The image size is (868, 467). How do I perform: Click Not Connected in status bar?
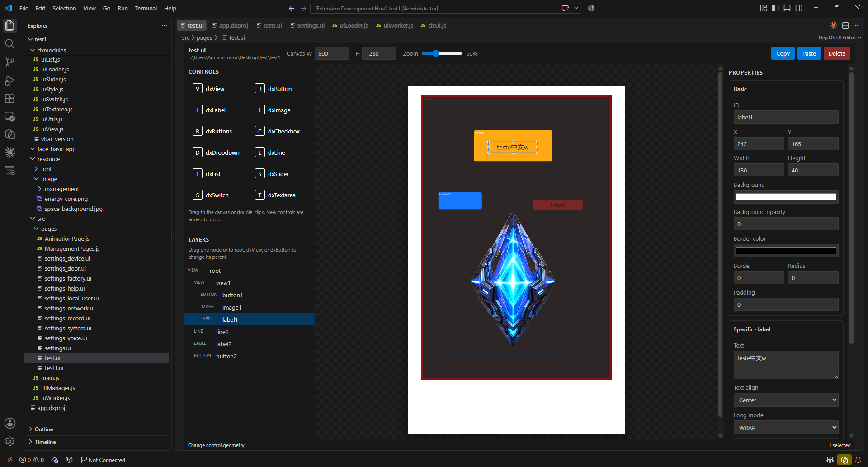coord(103,460)
